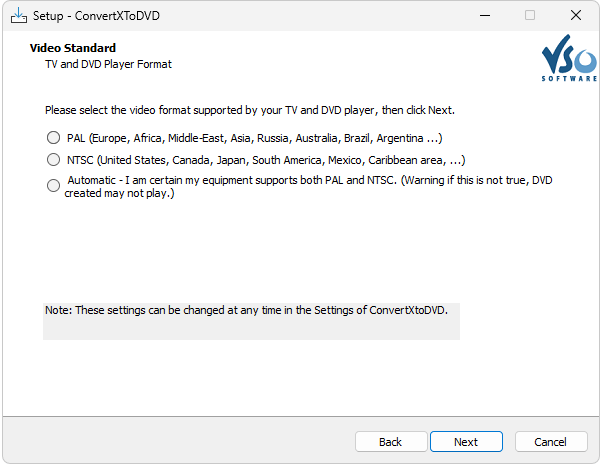Enable the Automatic PAL and NTSC radio option

click(x=53, y=185)
